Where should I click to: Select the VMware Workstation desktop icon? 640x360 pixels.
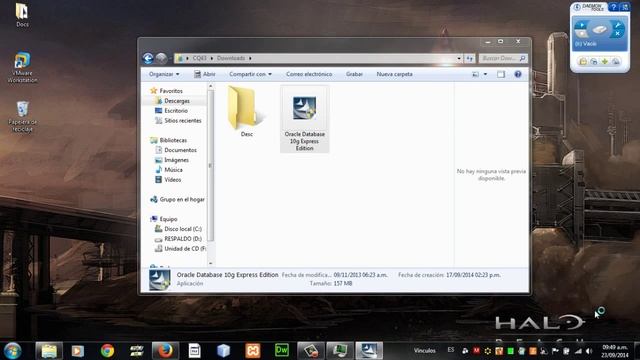tap(22, 67)
